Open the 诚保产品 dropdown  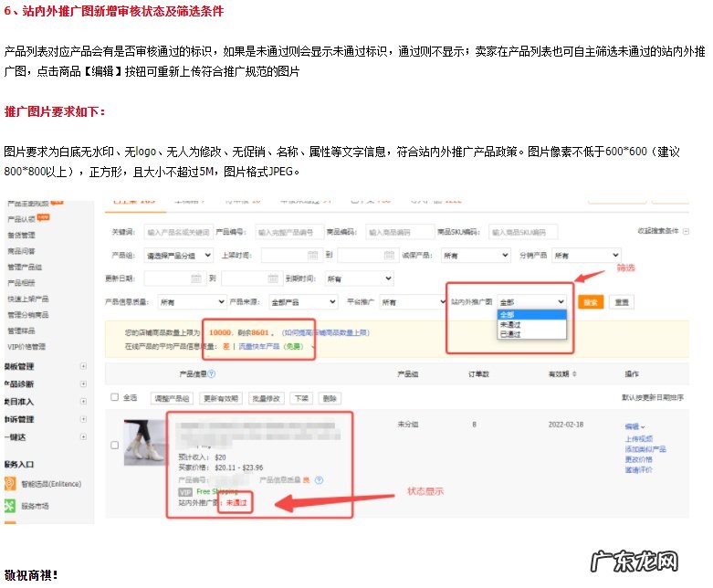(x=476, y=256)
